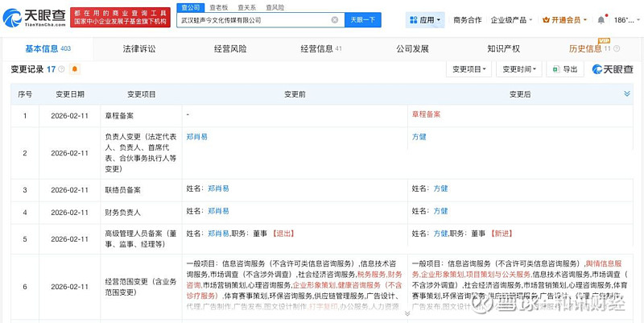
Task: Open the 法律诉讼 tab
Action: pos(139,49)
